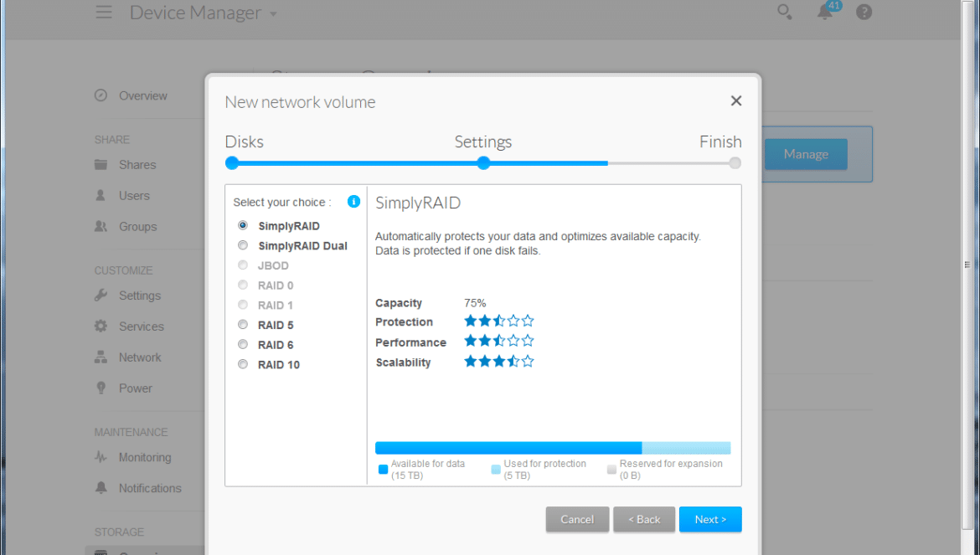Viewport: 980px width, 555px height.
Task: Close the New network volume dialog
Action: (x=736, y=101)
